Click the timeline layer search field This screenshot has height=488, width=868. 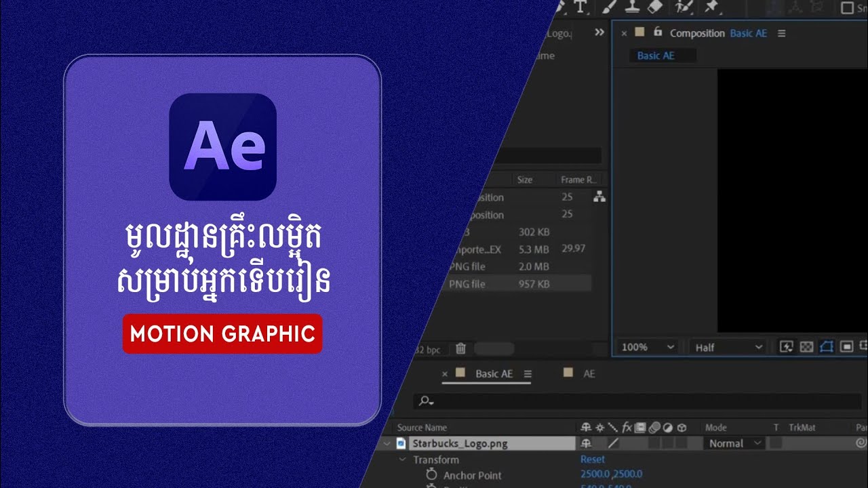pyautogui.click(x=637, y=401)
